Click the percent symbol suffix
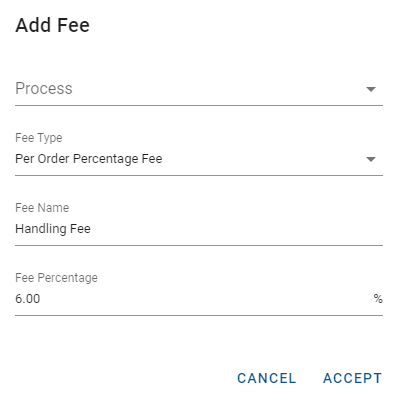This screenshot has width=393, height=402. coord(378,298)
